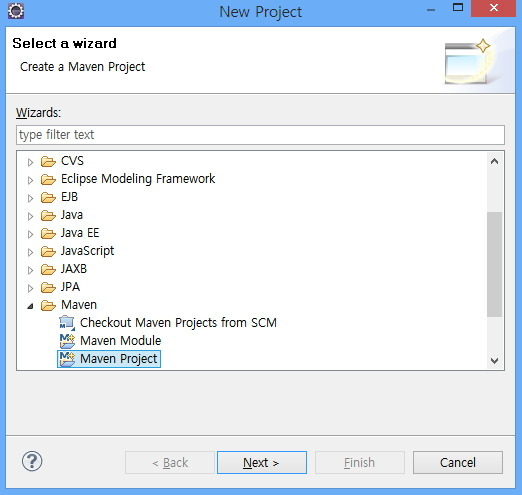Click the Java EE folder icon

48,234
